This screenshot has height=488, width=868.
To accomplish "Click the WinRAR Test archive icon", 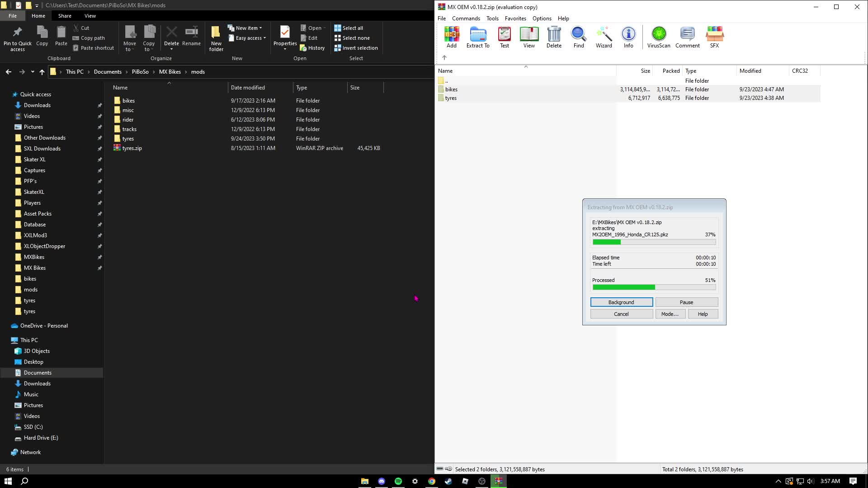I will 505,37.
